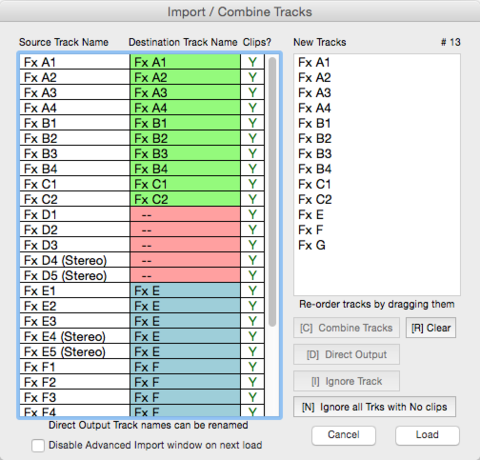Click the Load button

(427, 435)
